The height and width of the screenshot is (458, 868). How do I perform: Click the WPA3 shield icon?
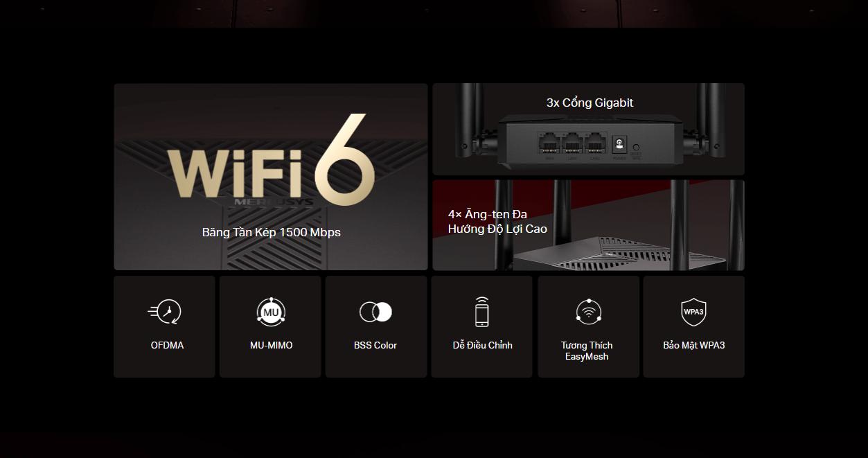(693, 312)
